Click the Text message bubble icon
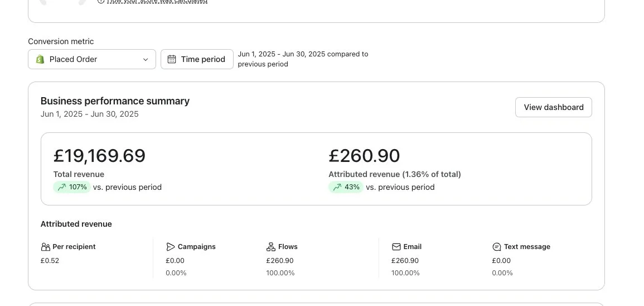644x306 pixels. pyautogui.click(x=497, y=247)
